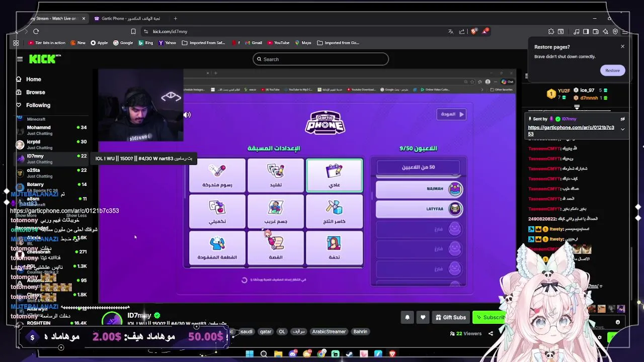The image size is (644, 362).
Task: Open the Brave Wallet icon
Action: (x=596, y=31)
